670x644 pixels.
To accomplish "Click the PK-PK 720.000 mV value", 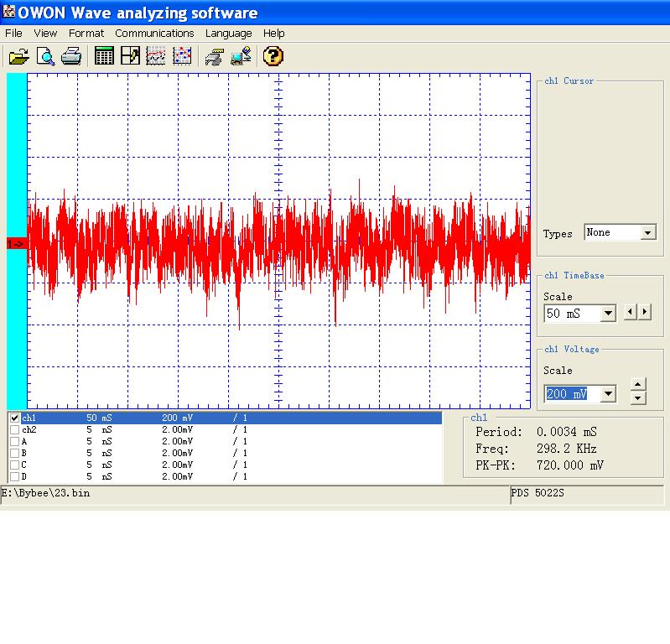I will (570, 465).
